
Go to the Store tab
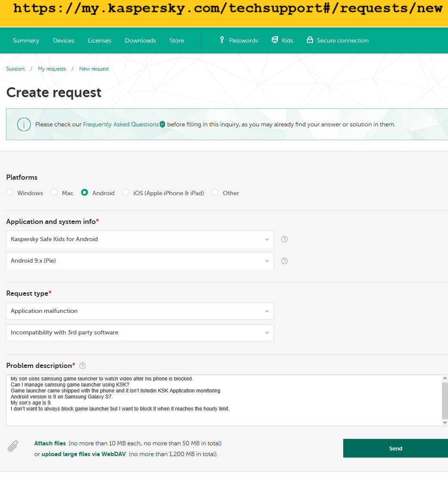click(x=177, y=40)
